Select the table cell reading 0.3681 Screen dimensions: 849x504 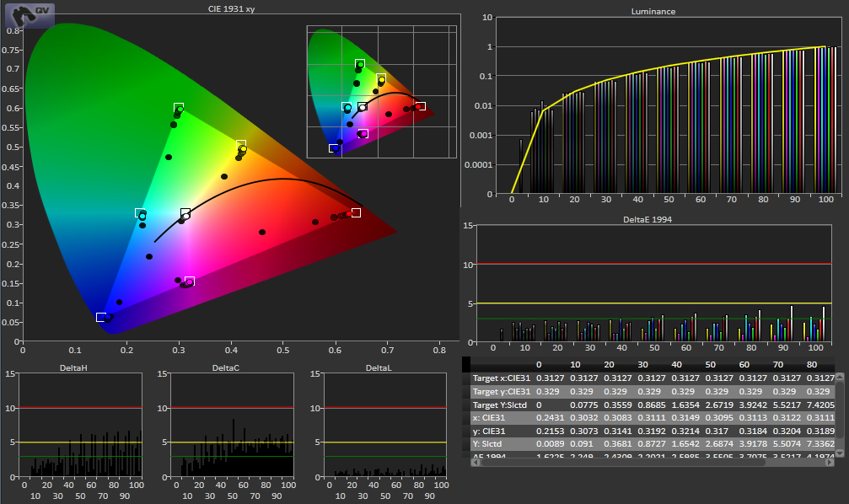coord(618,444)
